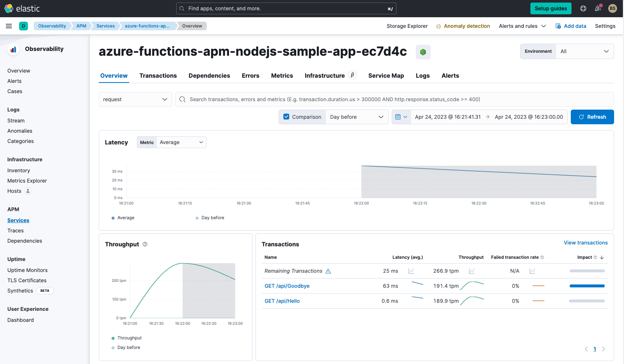Viewport: 624px width, 364px height.
Task: Toggle Average series in Latency legend
Action: click(x=126, y=218)
